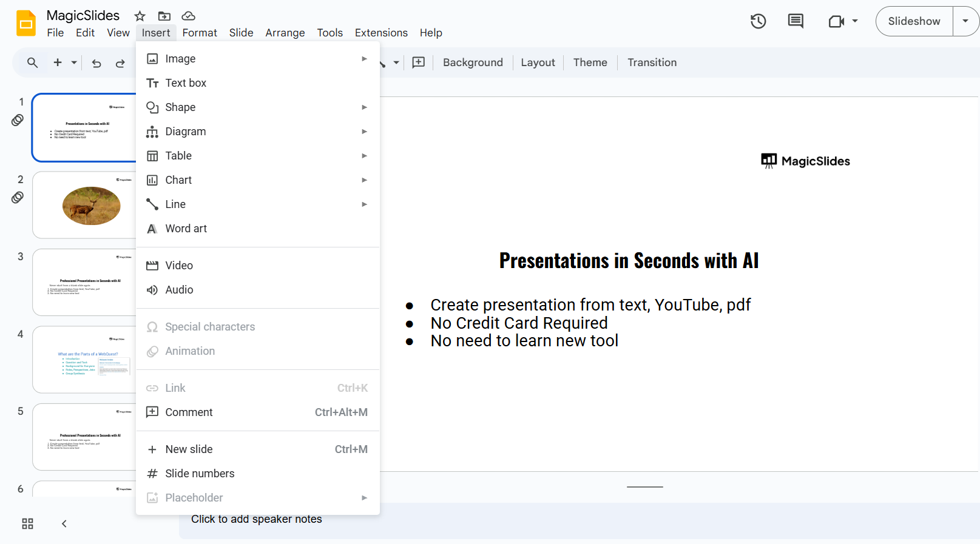Screen dimensions: 980x544
Task: Click the slide title 'Presentations in Seconds with AI'
Action: 629,261
